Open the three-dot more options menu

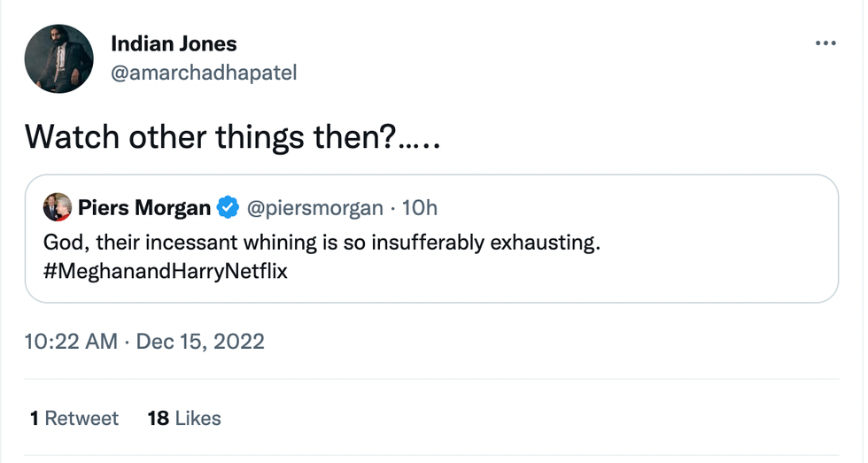click(x=825, y=43)
